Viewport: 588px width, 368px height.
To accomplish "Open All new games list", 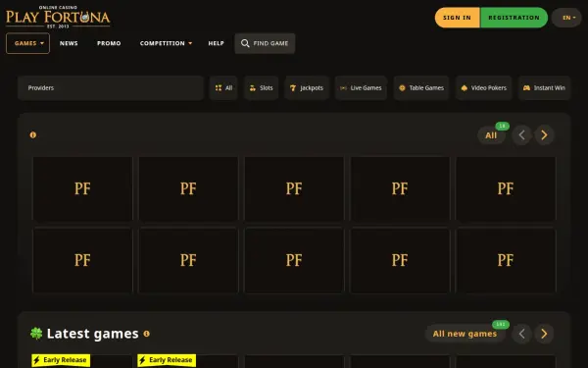I will click(465, 334).
